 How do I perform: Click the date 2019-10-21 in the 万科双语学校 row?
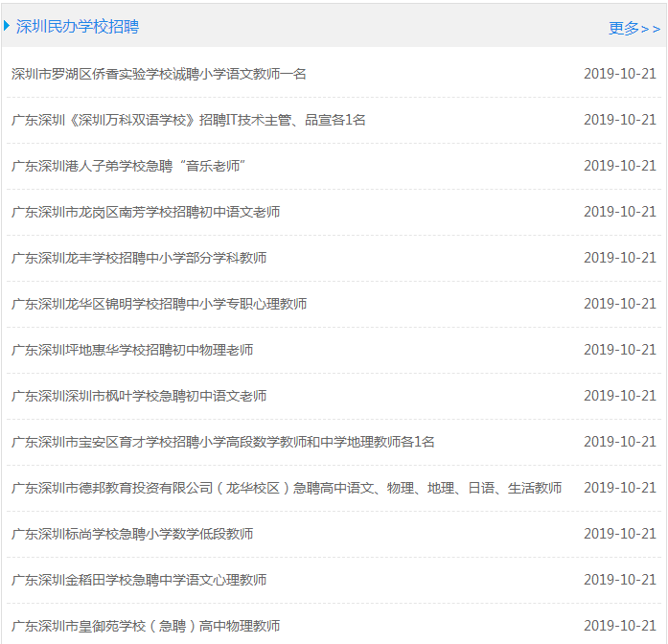point(620,120)
